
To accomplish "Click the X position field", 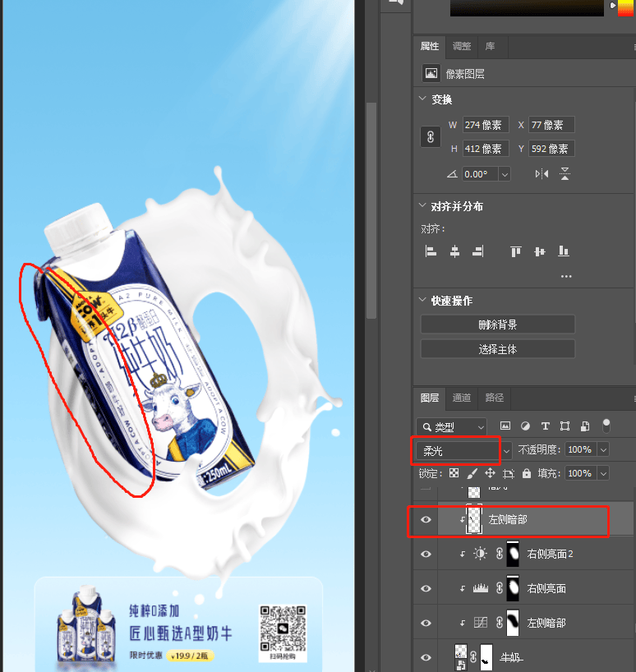I will tap(551, 125).
